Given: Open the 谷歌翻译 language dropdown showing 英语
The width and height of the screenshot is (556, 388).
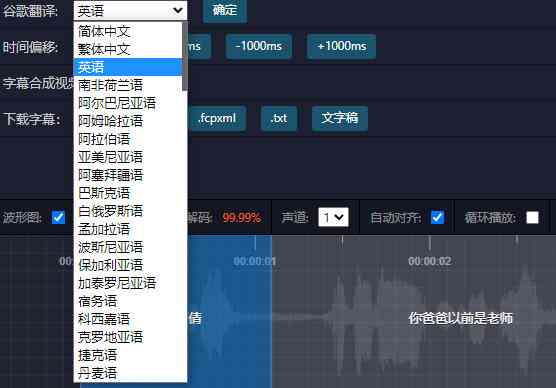Looking at the screenshot, I should coord(130,10).
